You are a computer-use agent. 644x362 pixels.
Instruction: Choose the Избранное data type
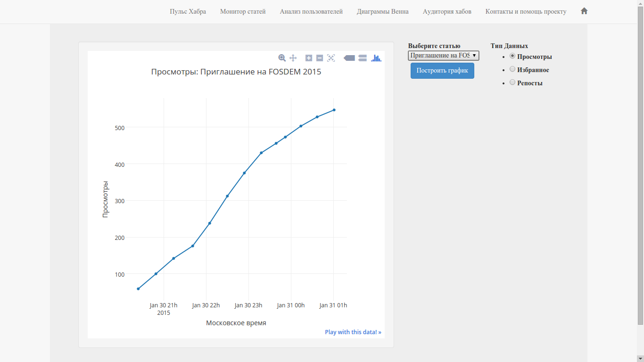click(512, 69)
